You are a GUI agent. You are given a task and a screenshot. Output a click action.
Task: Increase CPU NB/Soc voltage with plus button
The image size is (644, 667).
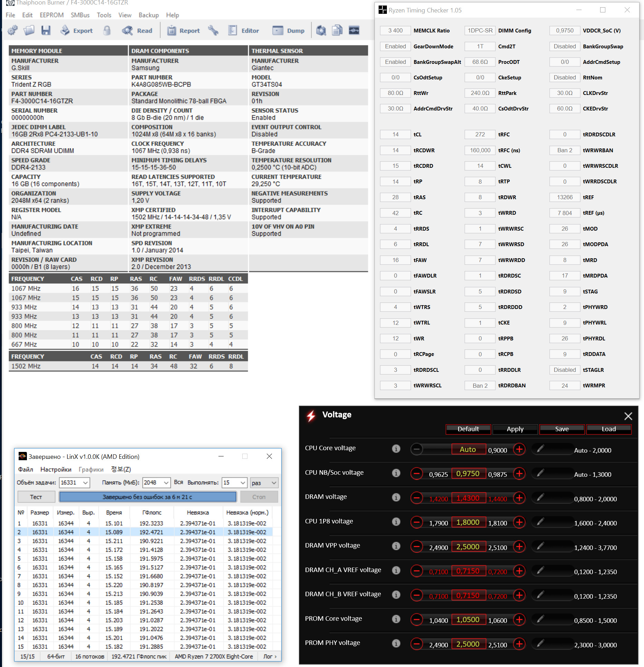click(519, 473)
